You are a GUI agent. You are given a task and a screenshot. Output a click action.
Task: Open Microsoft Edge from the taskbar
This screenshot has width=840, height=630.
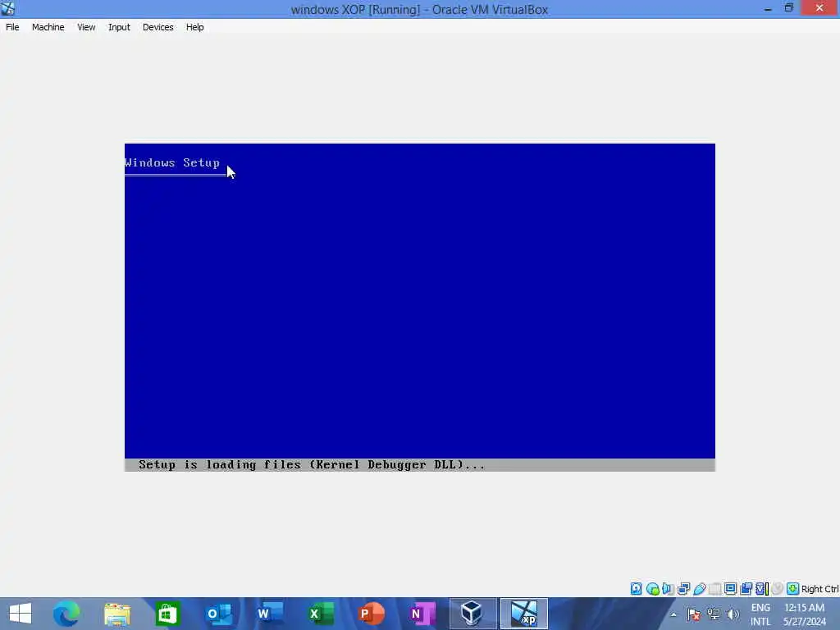[x=66, y=614]
